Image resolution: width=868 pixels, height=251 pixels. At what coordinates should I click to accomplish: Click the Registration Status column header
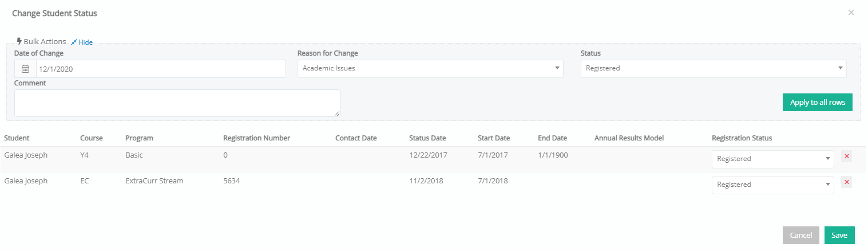(x=742, y=138)
